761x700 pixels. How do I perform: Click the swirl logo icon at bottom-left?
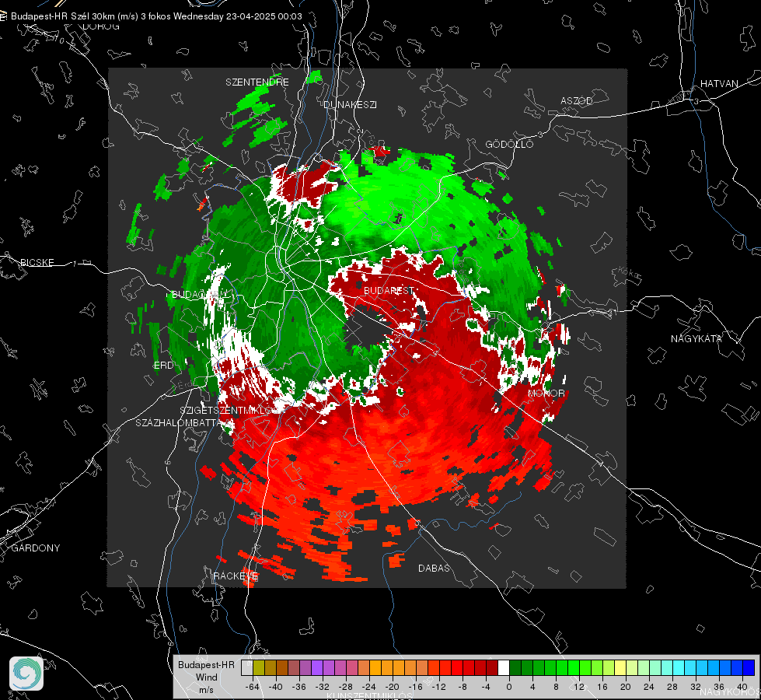pyautogui.click(x=26, y=674)
